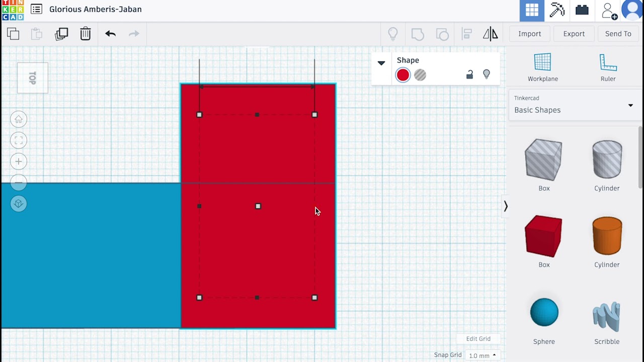The image size is (644, 362).
Task: Click the center handle of red box
Action: click(x=258, y=206)
